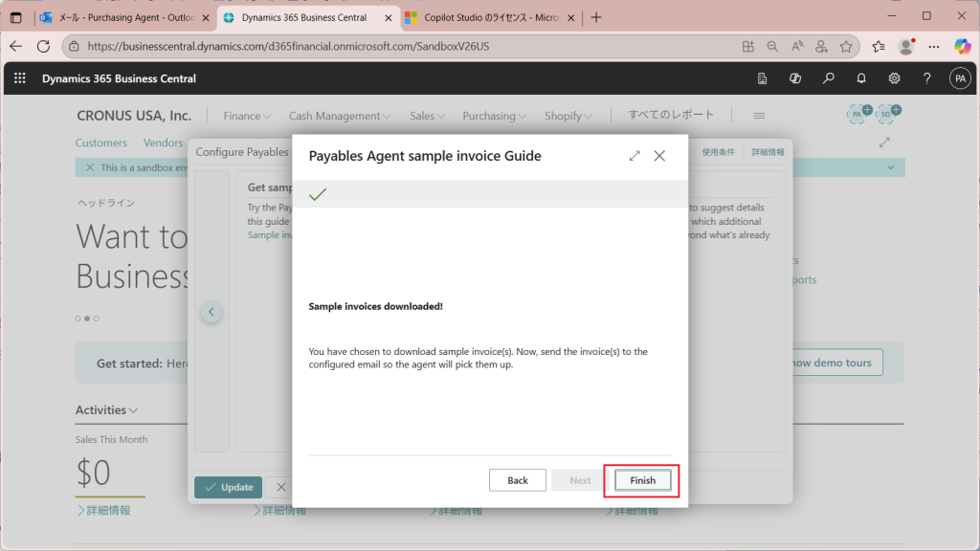The image size is (980, 551).
Task: Click the cancel X beside Update button
Action: point(280,487)
